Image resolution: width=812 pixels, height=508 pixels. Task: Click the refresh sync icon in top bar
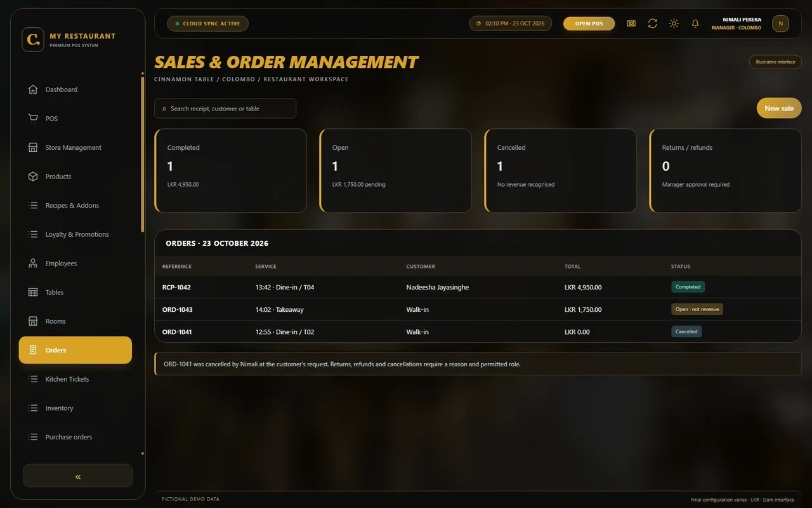[652, 23]
